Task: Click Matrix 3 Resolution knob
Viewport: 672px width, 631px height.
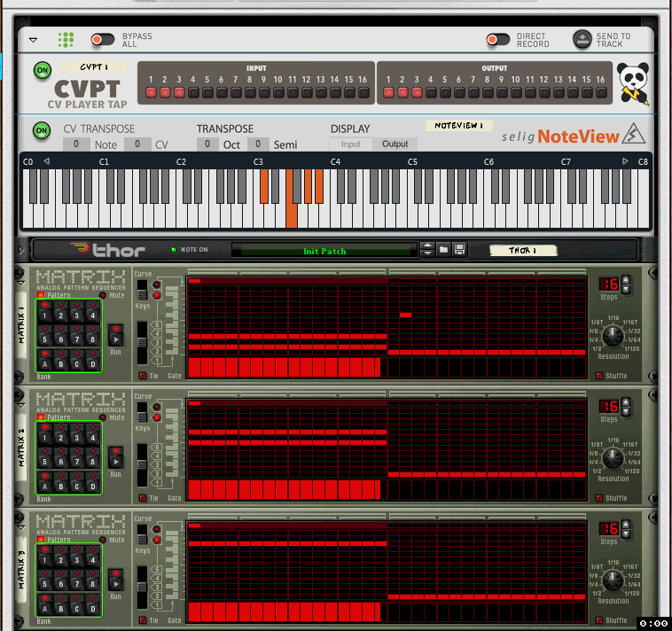Action: (x=613, y=580)
